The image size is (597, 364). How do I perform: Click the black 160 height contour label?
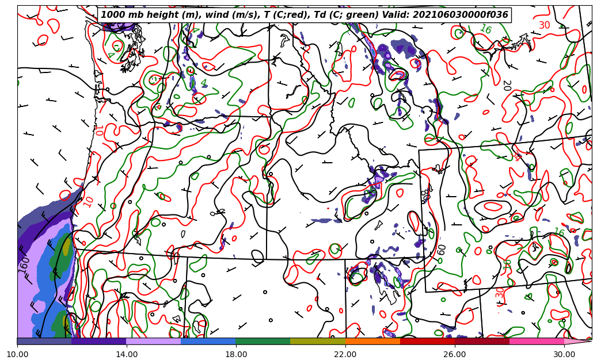tap(24, 265)
